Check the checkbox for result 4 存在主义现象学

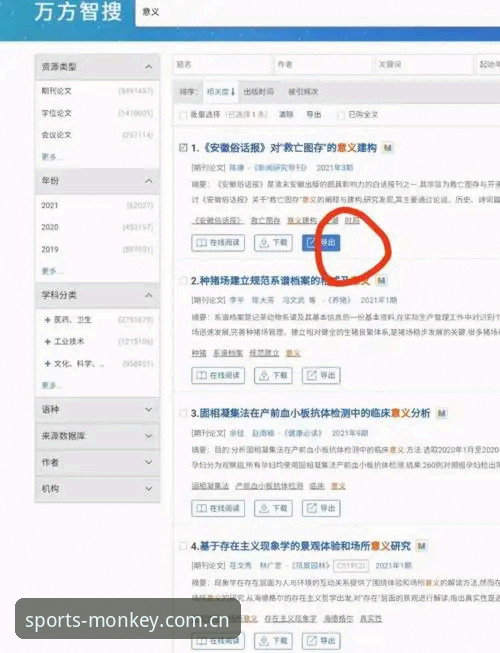183,546
